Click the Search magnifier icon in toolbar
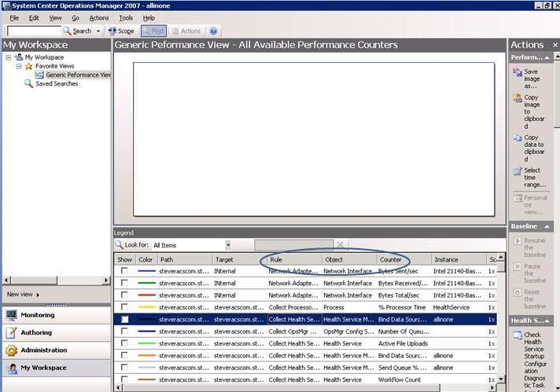Image resolution: width=560 pixels, height=392 pixels. [67, 31]
